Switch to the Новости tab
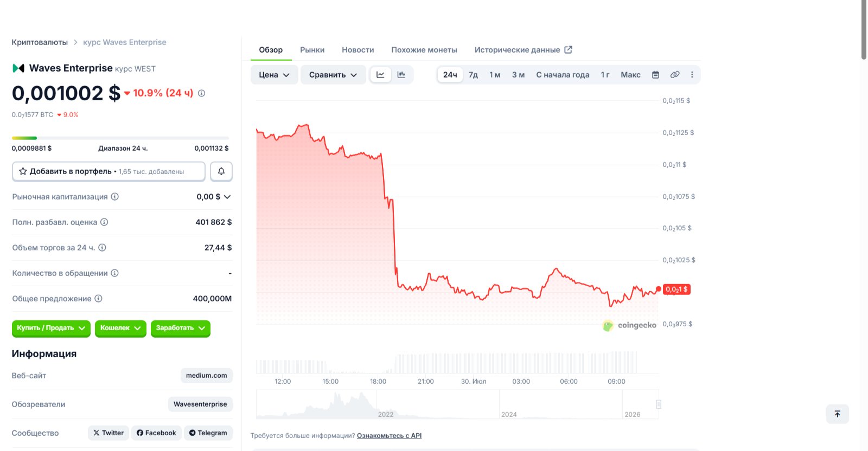868x451 pixels. point(358,50)
